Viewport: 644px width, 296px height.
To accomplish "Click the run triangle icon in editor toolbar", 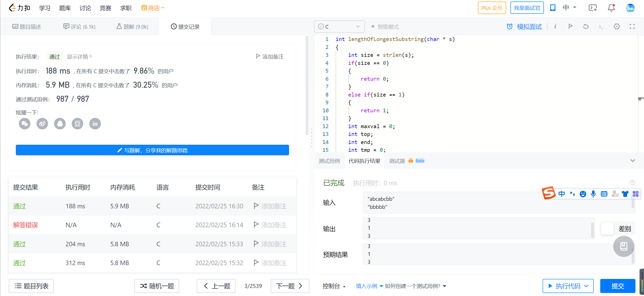I will (x=570, y=27).
